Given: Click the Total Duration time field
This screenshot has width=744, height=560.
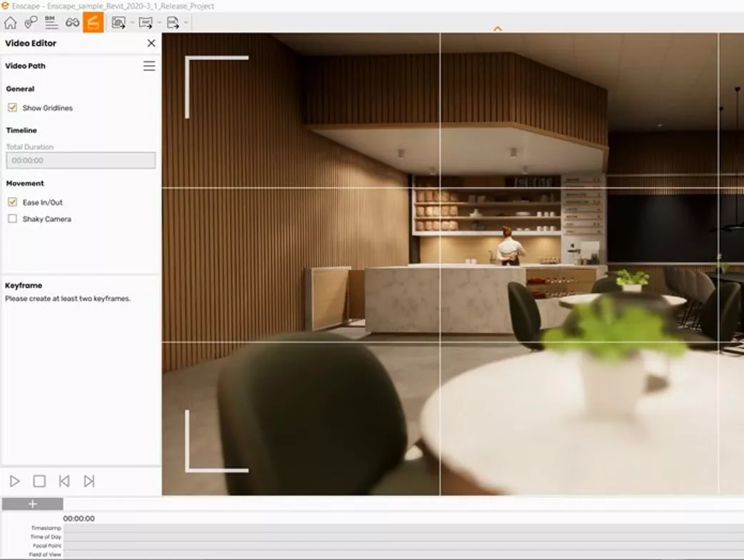Looking at the screenshot, I should pyautogui.click(x=81, y=161).
